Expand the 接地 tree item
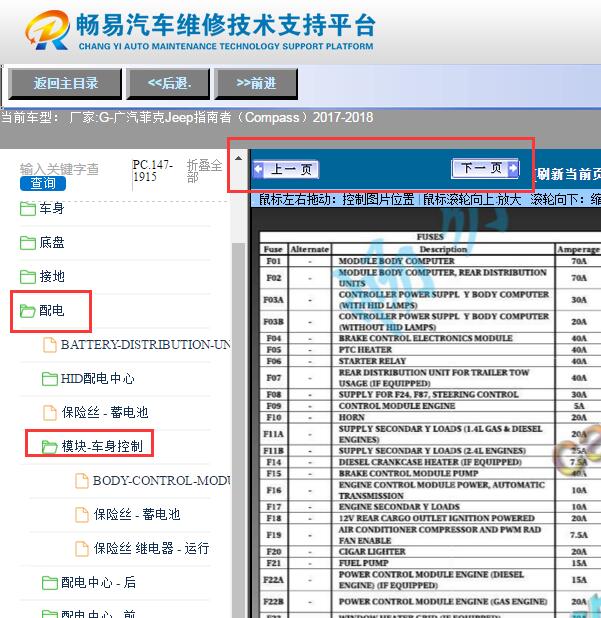Screen dimensions: 601x618 pos(52,276)
